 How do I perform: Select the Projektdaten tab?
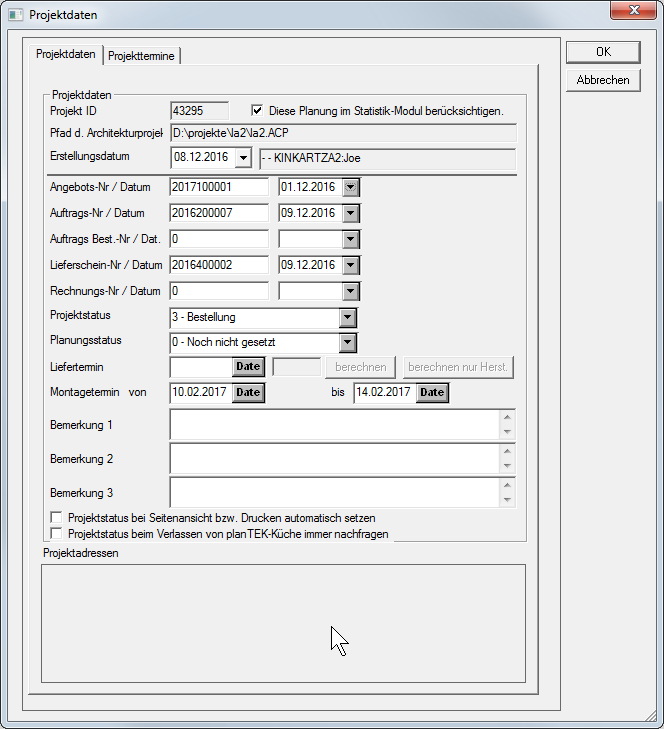point(66,55)
